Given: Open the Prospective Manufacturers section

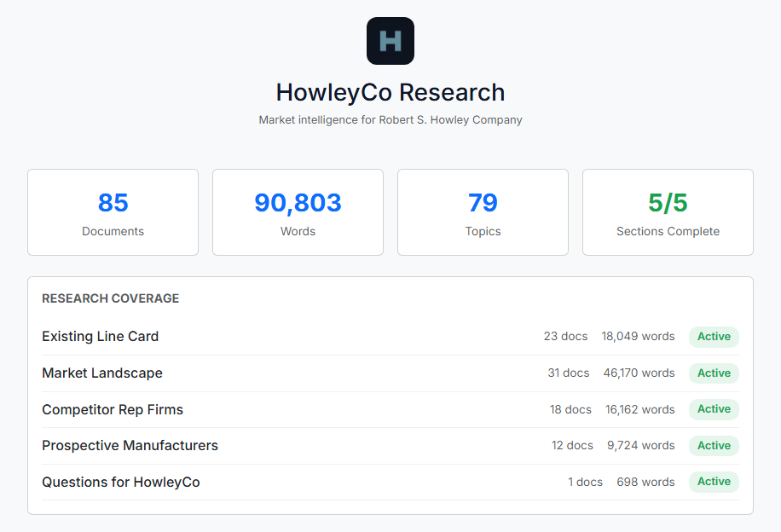Looking at the screenshot, I should coord(130,446).
